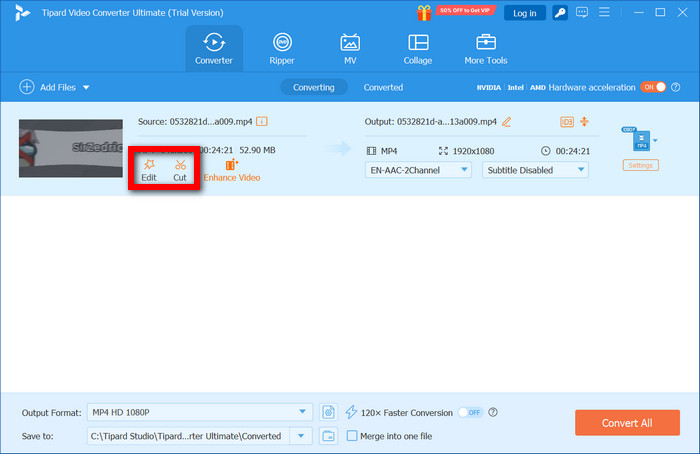Image resolution: width=700 pixels, height=454 pixels.
Task: Open the Collage tab
Action: [418, 49]
